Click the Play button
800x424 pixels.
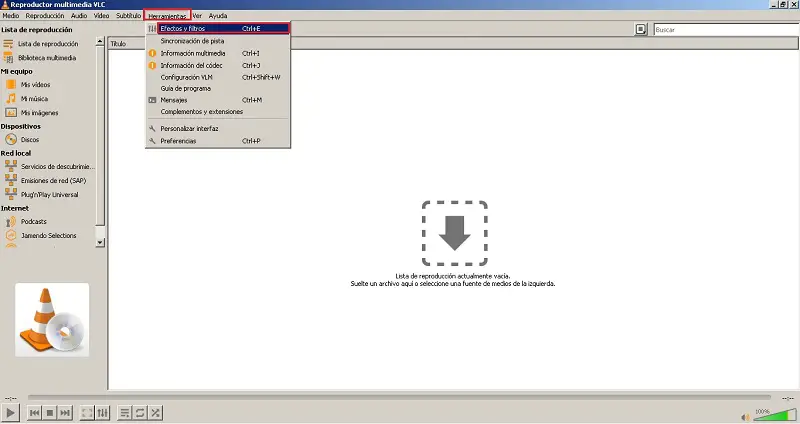[x=10, y=412]
